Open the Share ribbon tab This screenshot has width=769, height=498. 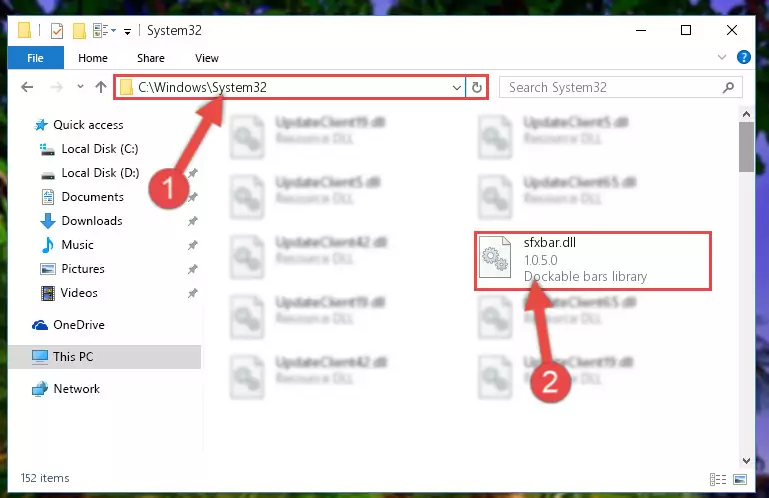151,58
